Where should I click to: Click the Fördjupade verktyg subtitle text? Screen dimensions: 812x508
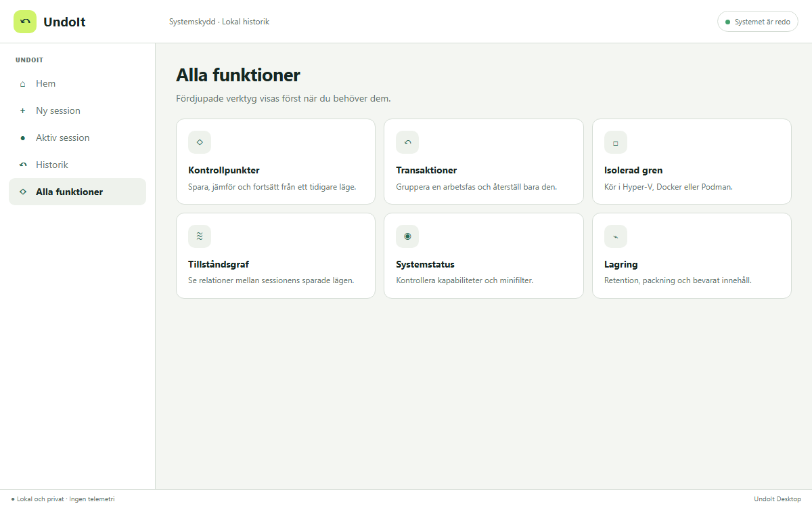point(284,99)
